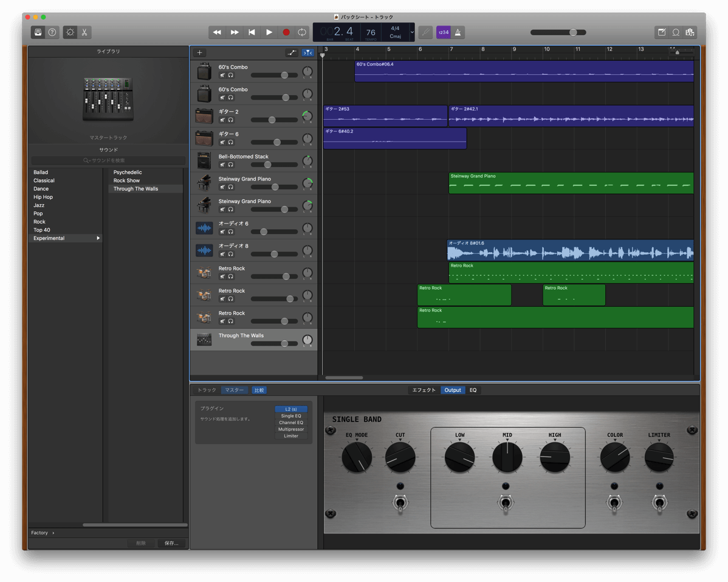Viewport: 728px width, 582px height.
Task: Open the L2 (s) plugin slot
Action: (291, 409)
